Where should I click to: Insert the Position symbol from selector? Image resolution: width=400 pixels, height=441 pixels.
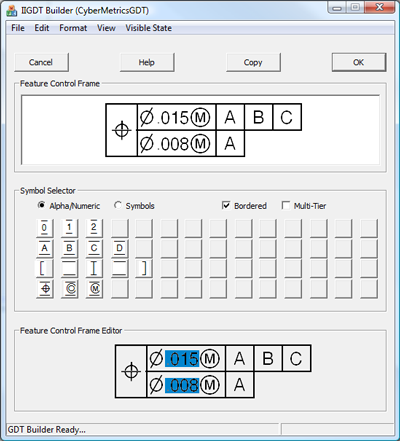pos(45,288)
